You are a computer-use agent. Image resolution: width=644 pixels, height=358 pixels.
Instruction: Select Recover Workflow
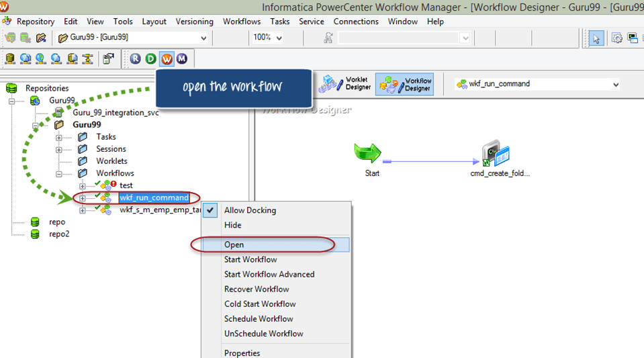point(275,289)
